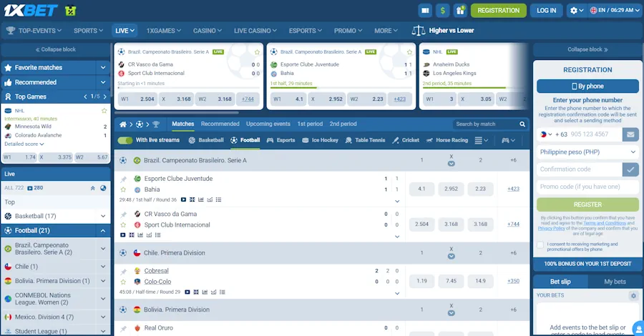Click the Promo code input field
644x336 pixels.
tap(587, 187)
